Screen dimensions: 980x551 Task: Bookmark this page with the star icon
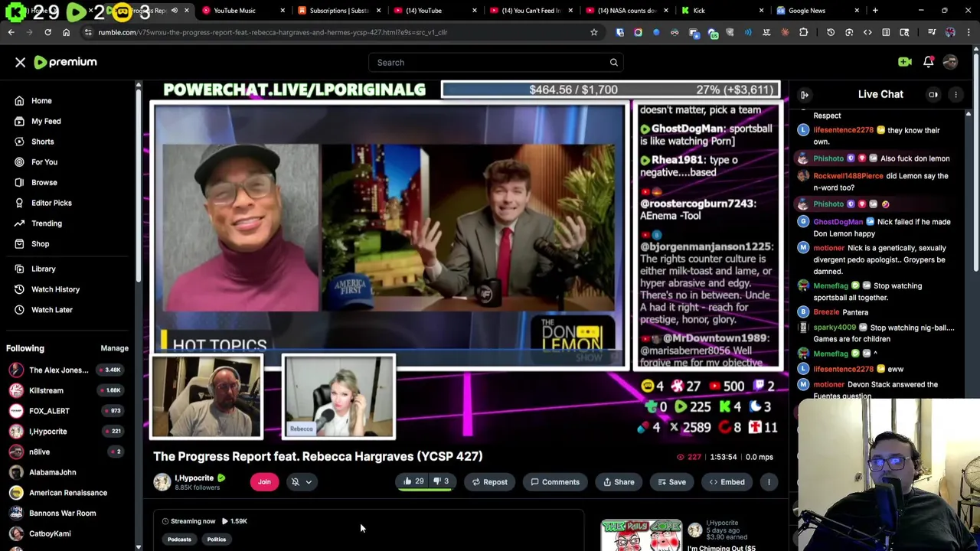[593, 32]
